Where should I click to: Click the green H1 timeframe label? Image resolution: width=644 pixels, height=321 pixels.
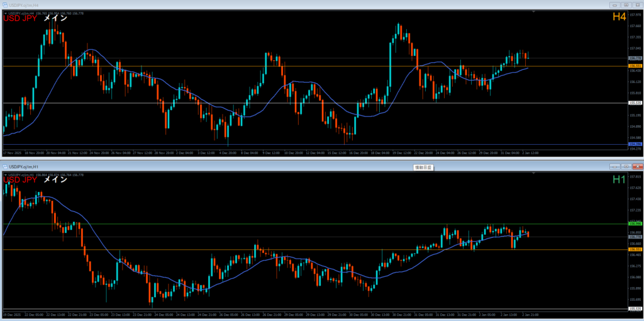click(x=619, y=180)
